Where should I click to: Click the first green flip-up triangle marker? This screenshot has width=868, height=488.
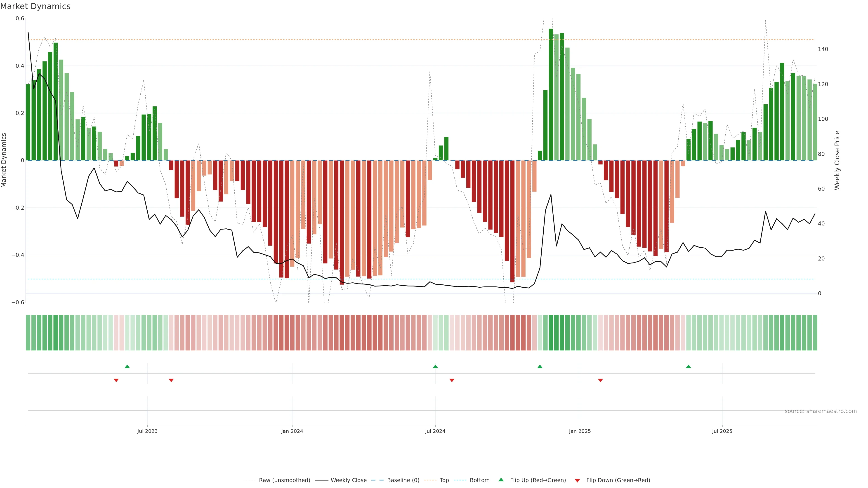click(x=127, y=366)
